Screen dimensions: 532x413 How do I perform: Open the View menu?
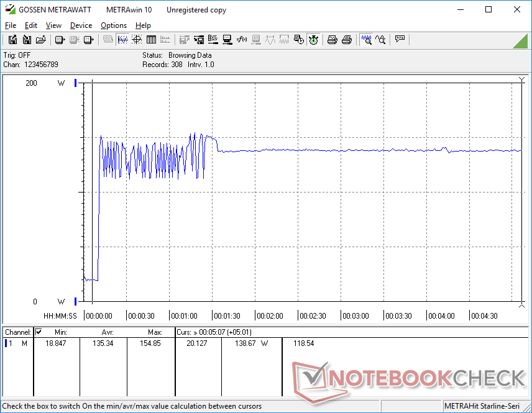(53, 25)
